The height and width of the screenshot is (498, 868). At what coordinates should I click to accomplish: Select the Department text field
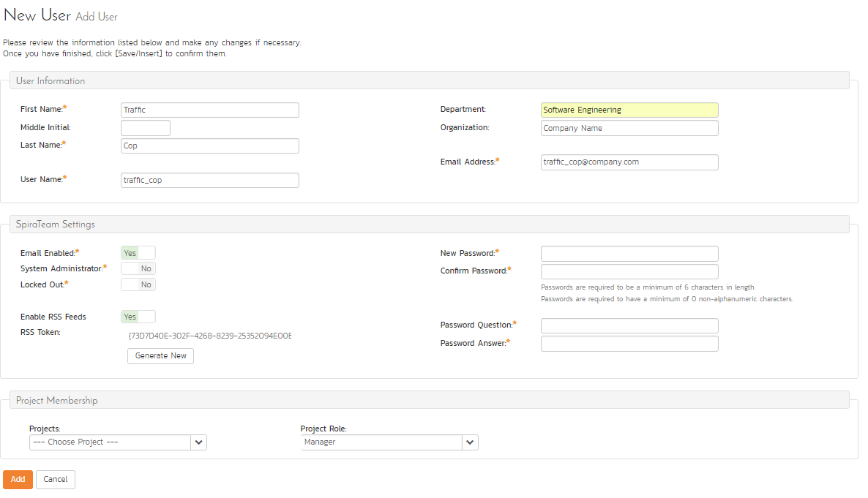pyautogui.click(x=629, y=110)
